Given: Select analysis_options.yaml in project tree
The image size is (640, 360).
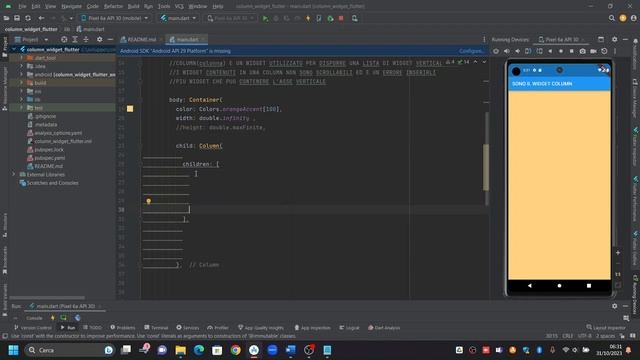Looking at the screenshot, I should 54,133.
